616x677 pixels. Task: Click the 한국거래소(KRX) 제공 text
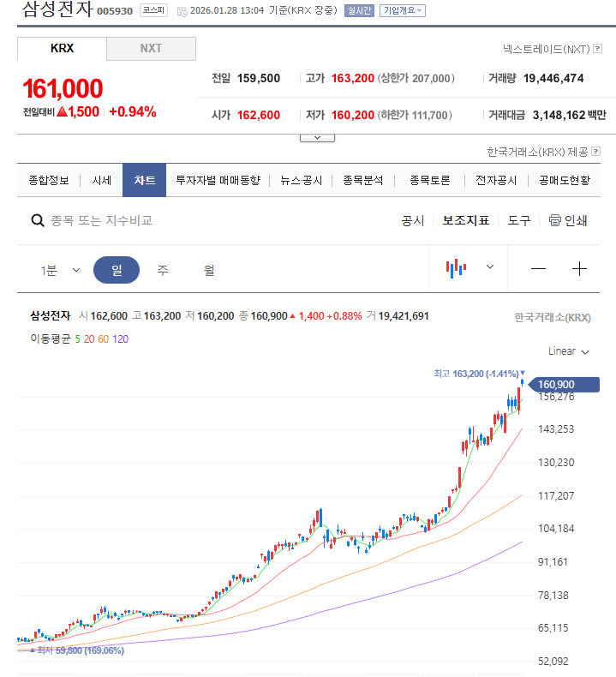(x=537, y=152)
